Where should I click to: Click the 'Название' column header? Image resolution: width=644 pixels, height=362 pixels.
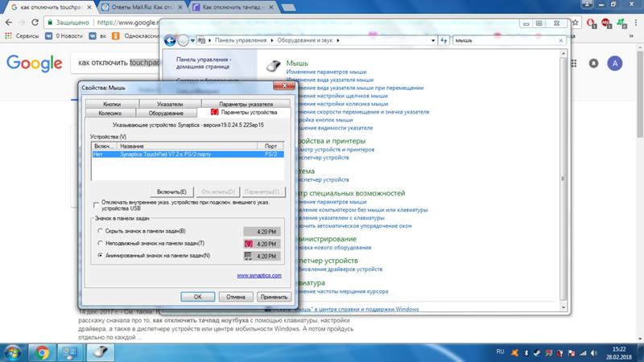[x=187, y=146]
